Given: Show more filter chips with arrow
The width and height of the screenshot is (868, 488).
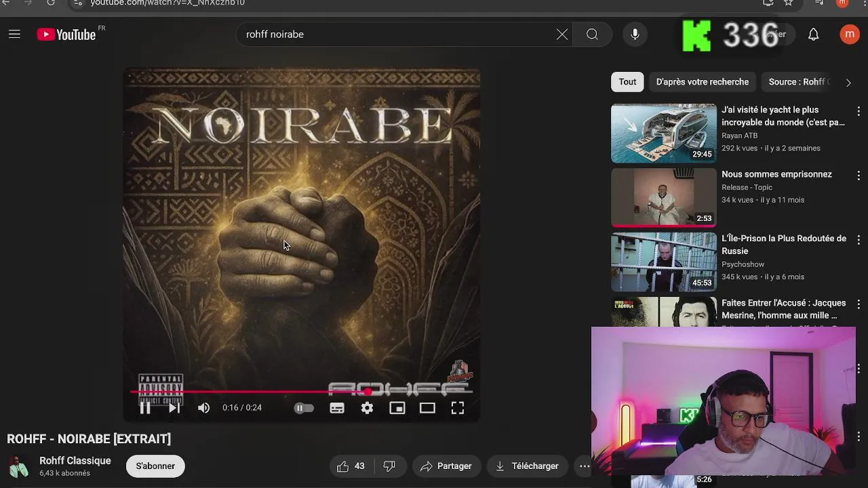Looking at the screenshot, I should point(848,83).
